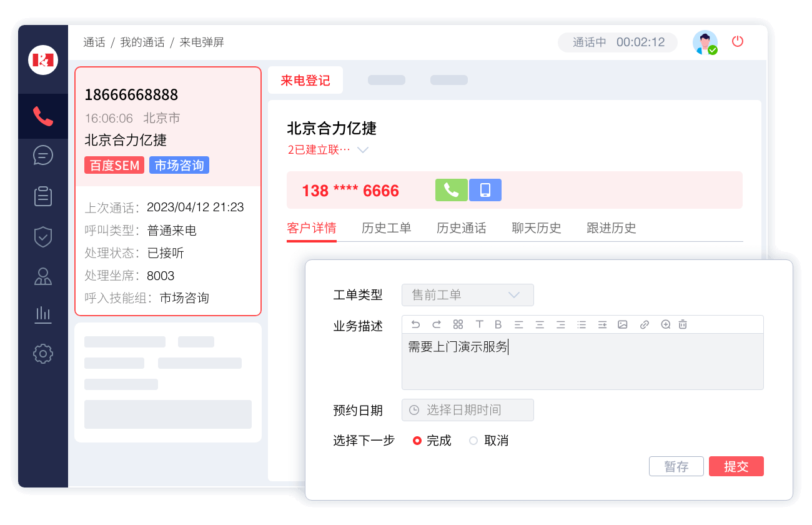Switch to the 历史工单 tab

[x=387, y=228]
